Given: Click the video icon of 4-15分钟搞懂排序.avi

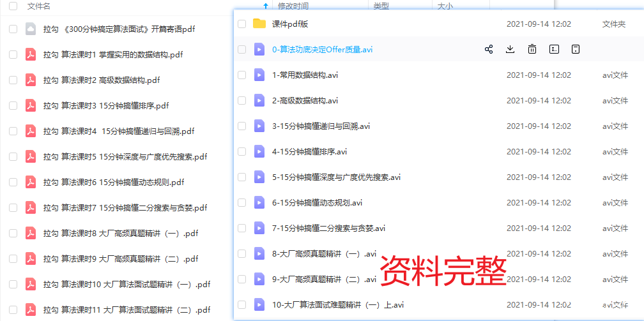Looking at the screenshot, I should tap(259, 151).
